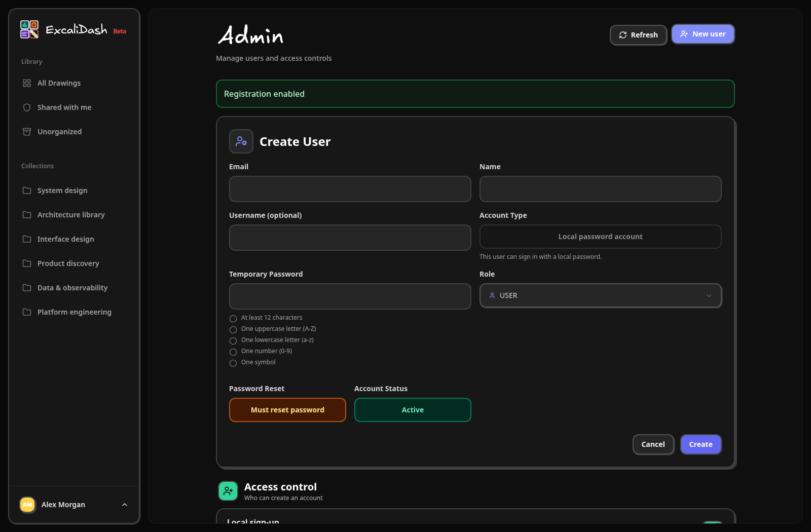Screen dimensions: 811x532
Task: Toggle the Active account status button
Action: coord(413,410)
